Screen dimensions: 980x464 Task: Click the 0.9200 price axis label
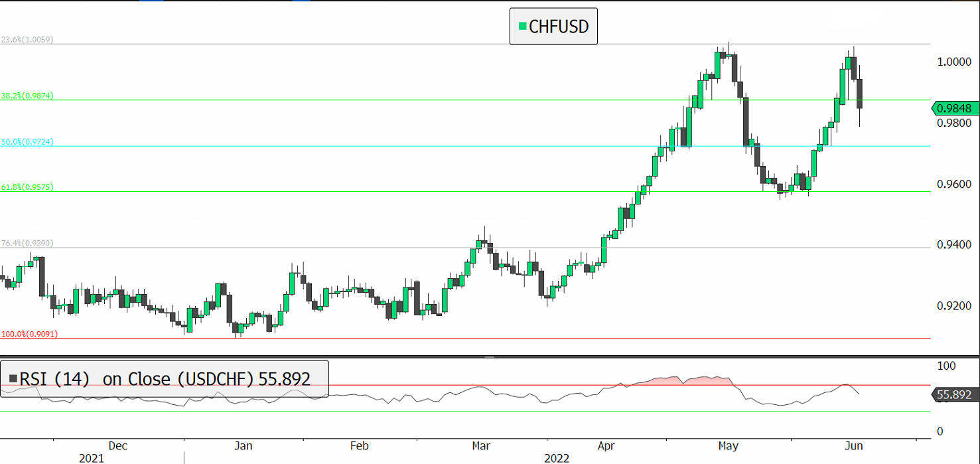(953, 306)
